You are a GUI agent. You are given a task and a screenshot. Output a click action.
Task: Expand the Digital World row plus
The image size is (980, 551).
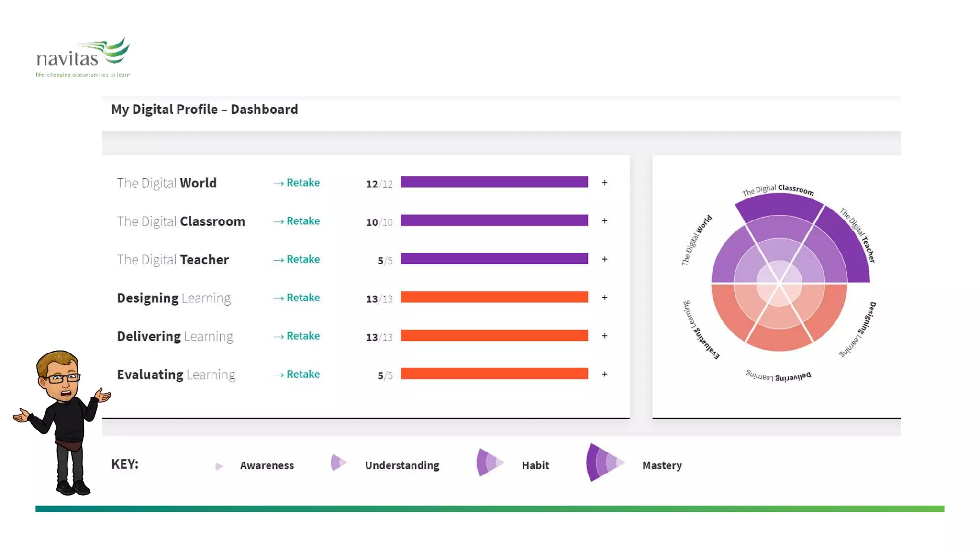tap(605, 183)
